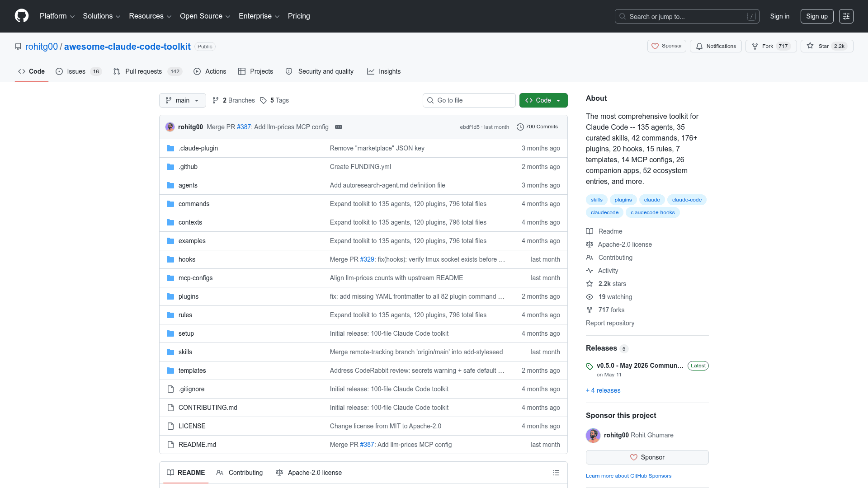
Task: Open the command palette icon in header
Action: pyautogui.click(x=846, y=16)
